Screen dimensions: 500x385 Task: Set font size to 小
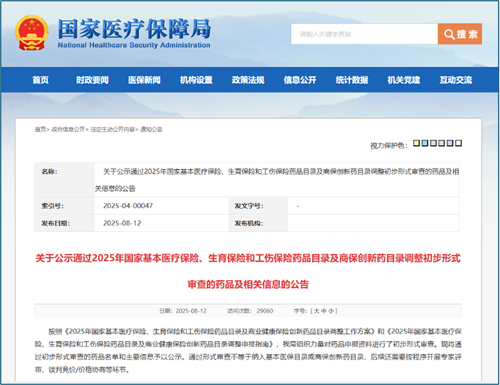pyautogui.click(x=331, y=311)
